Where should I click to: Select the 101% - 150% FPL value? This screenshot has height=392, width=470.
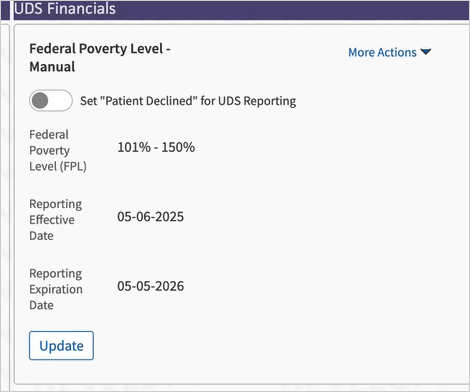click(156, 147)
